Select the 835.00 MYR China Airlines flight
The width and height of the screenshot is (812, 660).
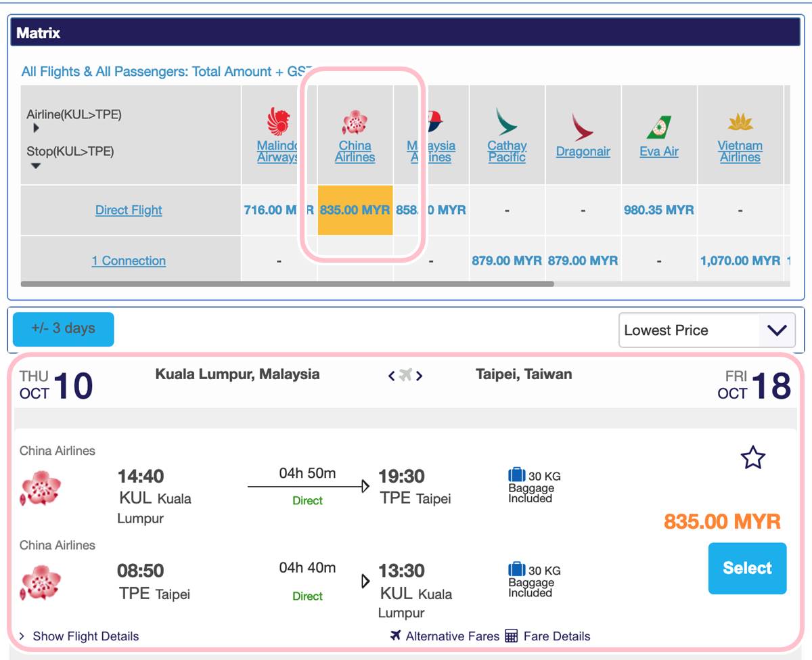(748, 569)
